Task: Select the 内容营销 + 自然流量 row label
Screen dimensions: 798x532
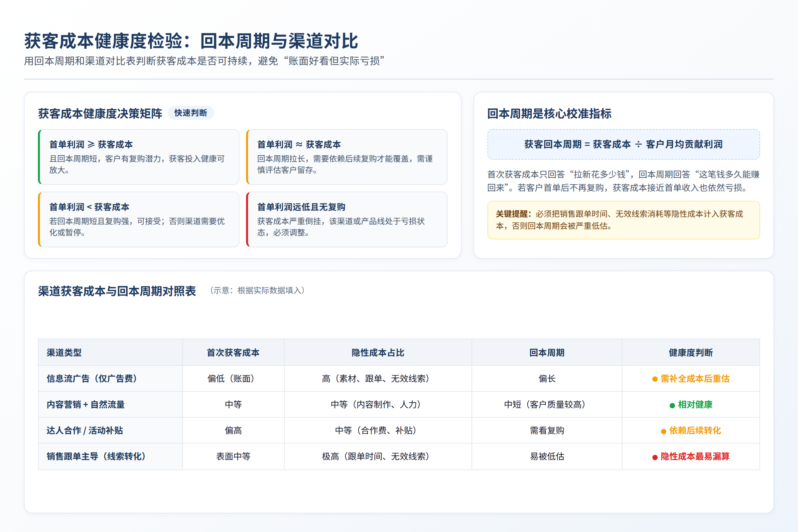Action: tap(86, 404)
